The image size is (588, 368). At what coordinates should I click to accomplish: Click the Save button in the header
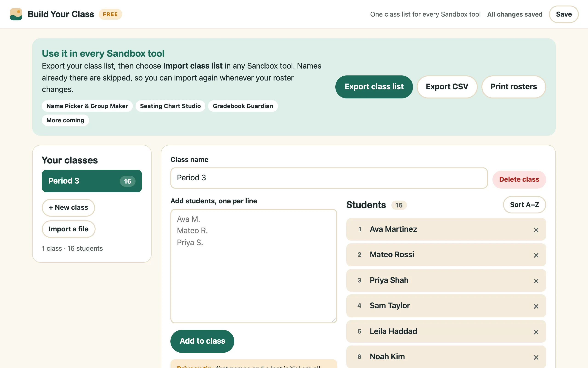pos(564,14)
